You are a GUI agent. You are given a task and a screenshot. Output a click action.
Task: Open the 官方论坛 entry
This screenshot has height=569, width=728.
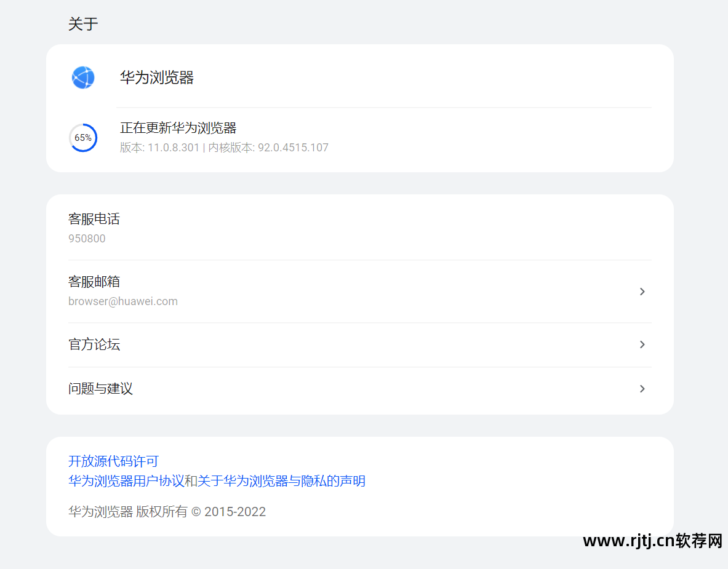coord(360,344)
